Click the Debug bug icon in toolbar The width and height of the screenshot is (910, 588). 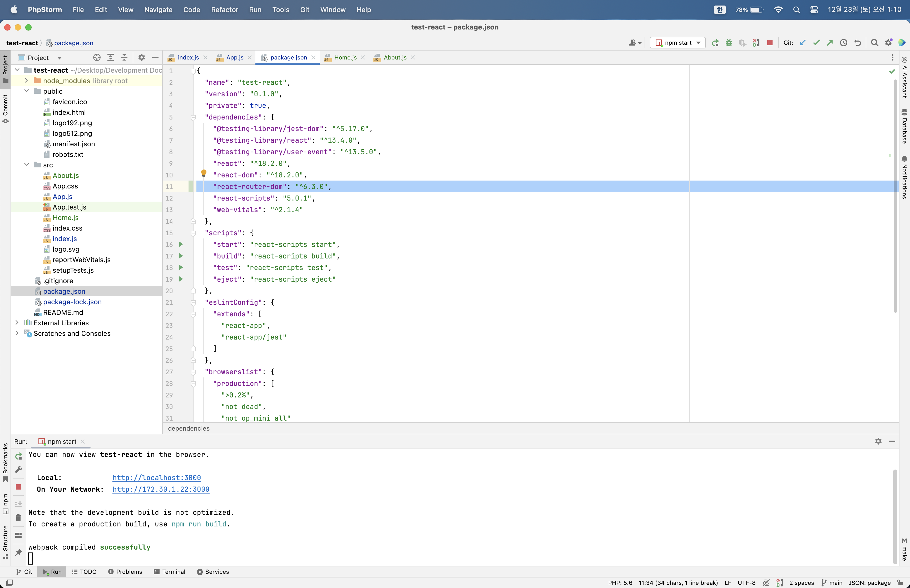tap(729, 43)
